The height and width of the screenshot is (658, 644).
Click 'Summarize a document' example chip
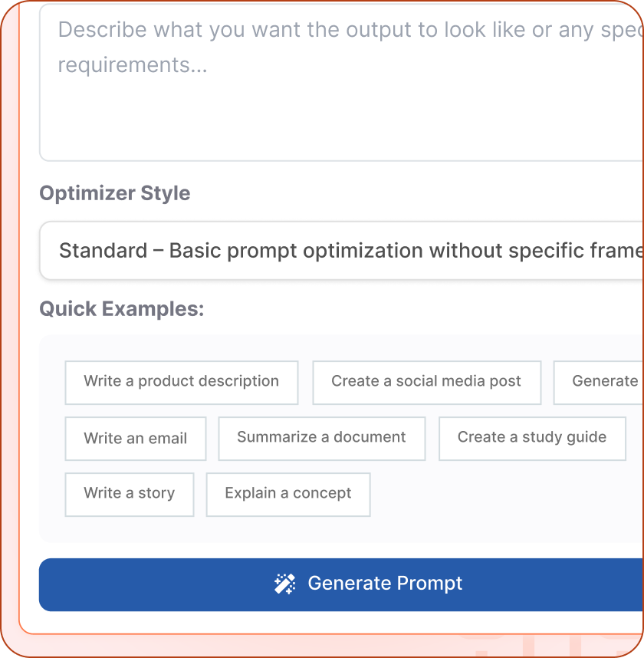click(x=321, y=438)
